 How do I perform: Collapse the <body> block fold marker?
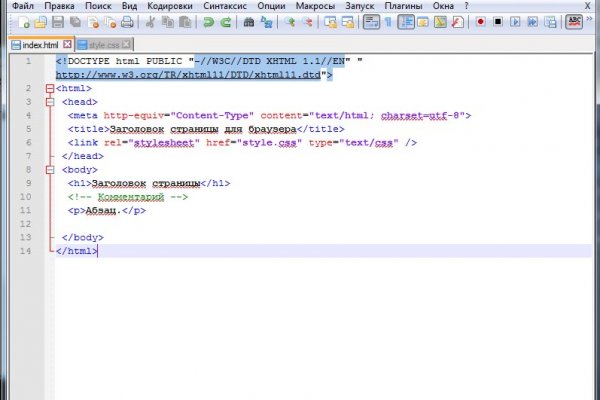click(49, 170)
